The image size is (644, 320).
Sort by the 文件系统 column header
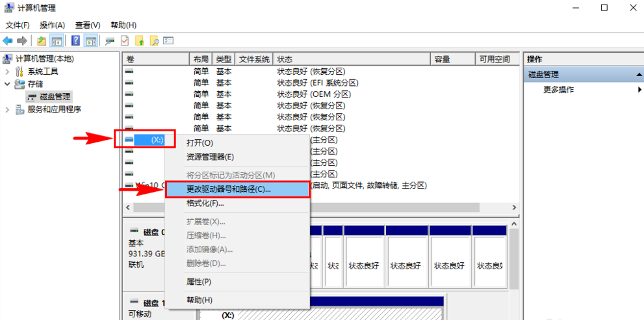254,59
